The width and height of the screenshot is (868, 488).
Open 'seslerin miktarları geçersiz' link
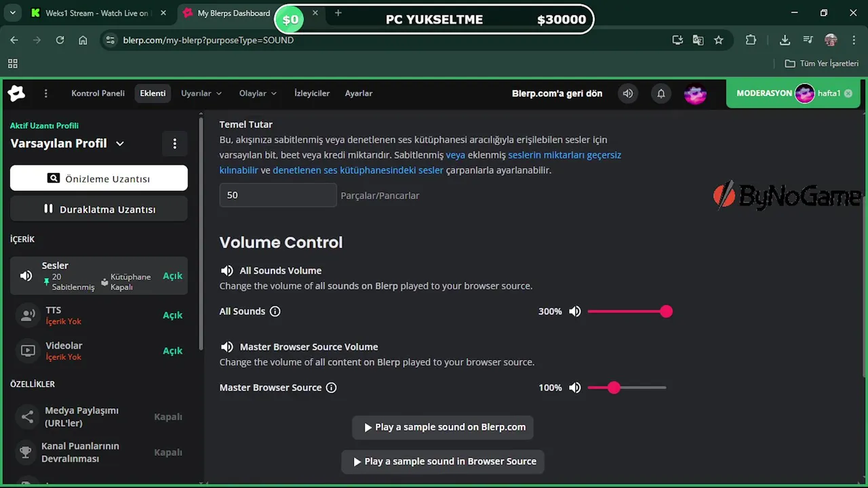(x=564, y=155)
